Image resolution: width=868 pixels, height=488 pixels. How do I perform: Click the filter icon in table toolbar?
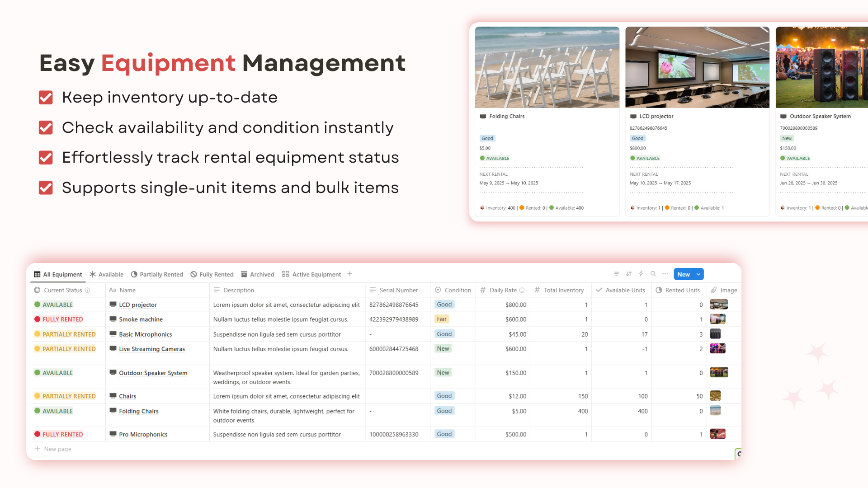616,274
